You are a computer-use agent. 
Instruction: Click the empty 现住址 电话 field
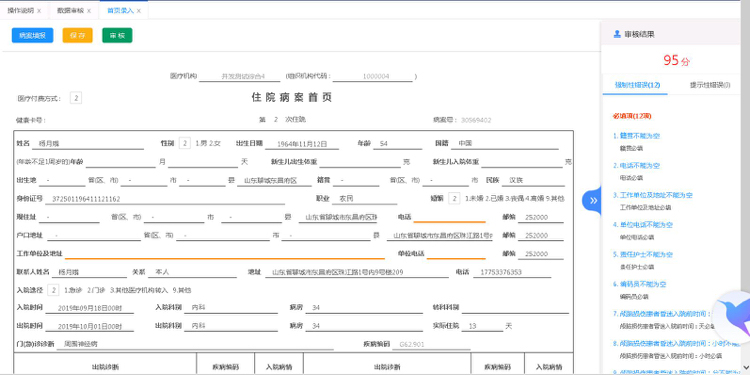click(x=450, y=217)
